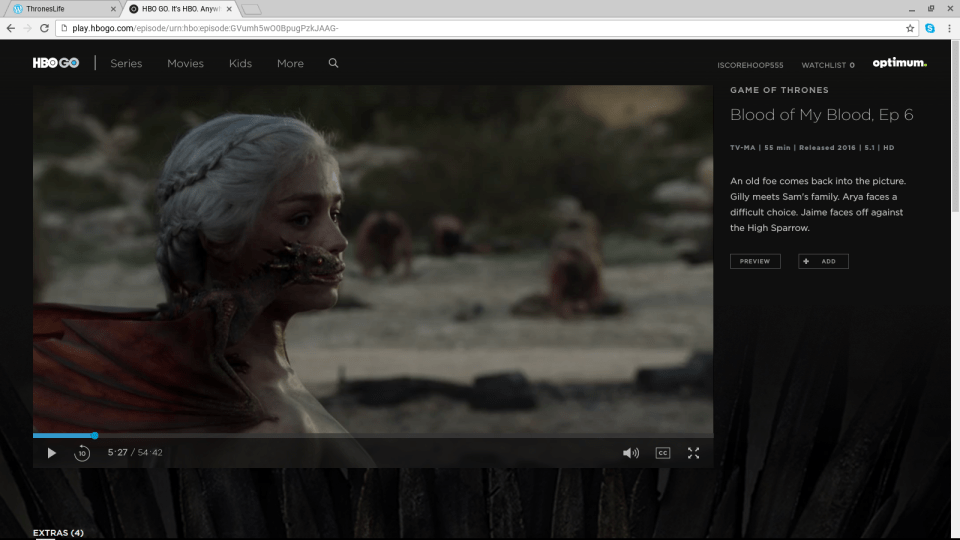Add the episode to watchlist with Add button
This screenshot has width=960, height=540.
[823, 261]
